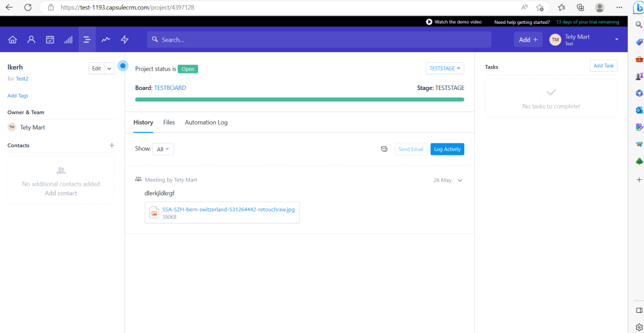644x333 pixels.
Task: Toggle the Edge sidebar panel icon
Action: [x=639, y=310]
